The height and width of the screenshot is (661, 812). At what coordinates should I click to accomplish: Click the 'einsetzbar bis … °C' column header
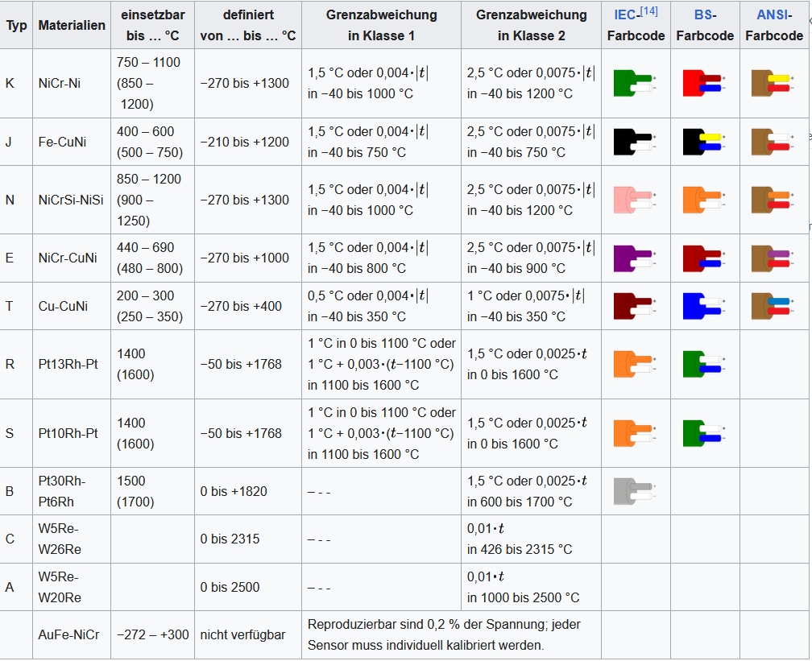click(x=153, y=26)
